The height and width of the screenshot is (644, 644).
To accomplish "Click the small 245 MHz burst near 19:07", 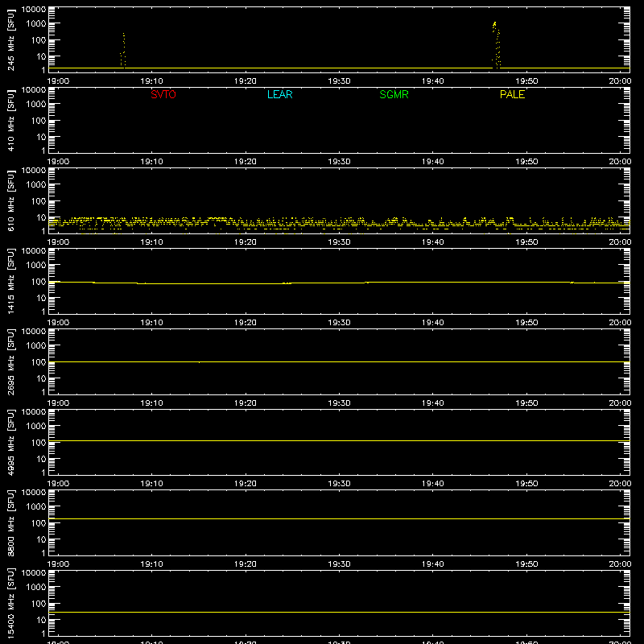I will (123, 50).
